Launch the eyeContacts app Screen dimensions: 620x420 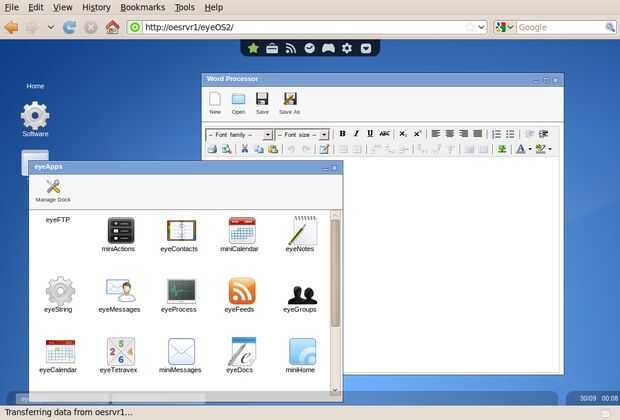[180, 235]
